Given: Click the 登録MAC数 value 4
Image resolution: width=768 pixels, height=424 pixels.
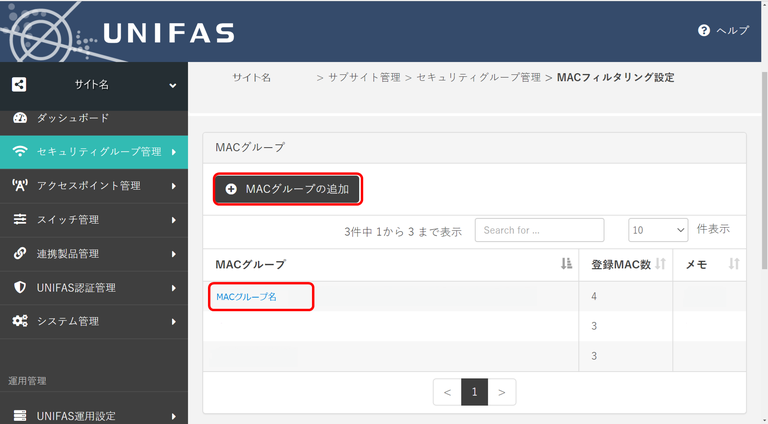Looking at the screenshot, I should [594, 296].
